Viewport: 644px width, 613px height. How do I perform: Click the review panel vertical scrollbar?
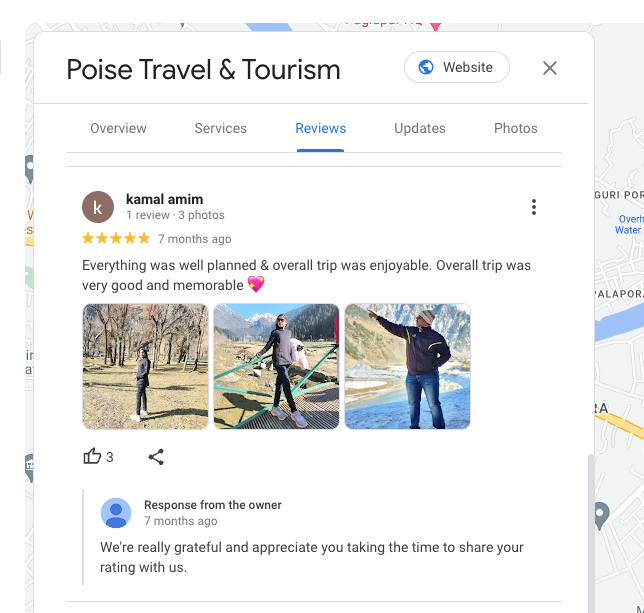click(591, 533)
